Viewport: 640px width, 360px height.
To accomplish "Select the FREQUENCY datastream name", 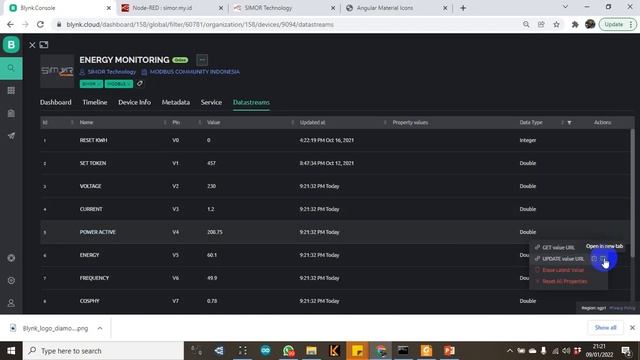I will click(94, 278).
